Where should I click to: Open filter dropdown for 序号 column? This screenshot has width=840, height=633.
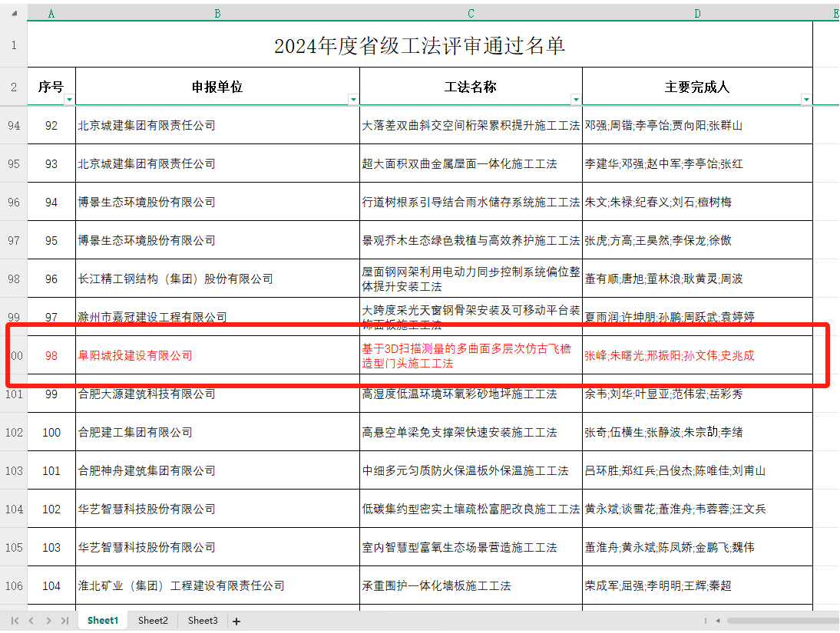pos(70,100)
